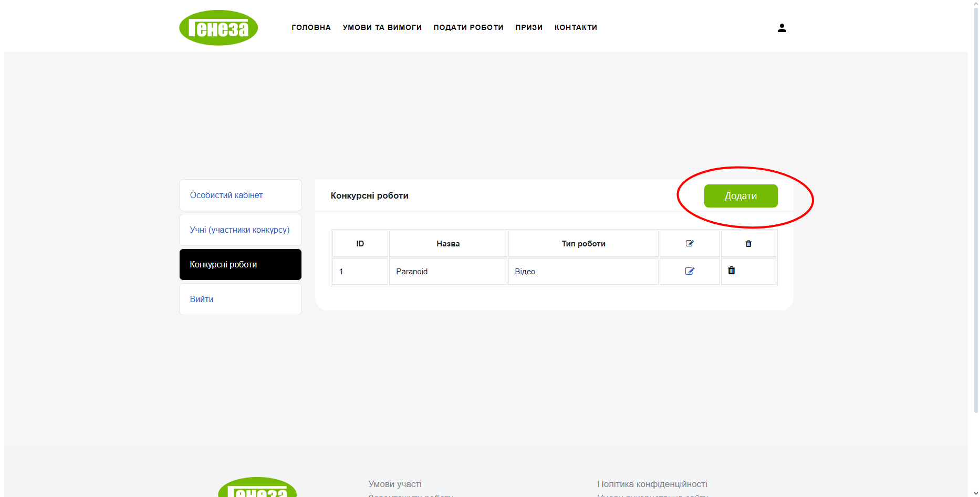980x497 pixels.
Task: Click the edit icon in table header
Action: click(x=690, y=243)
